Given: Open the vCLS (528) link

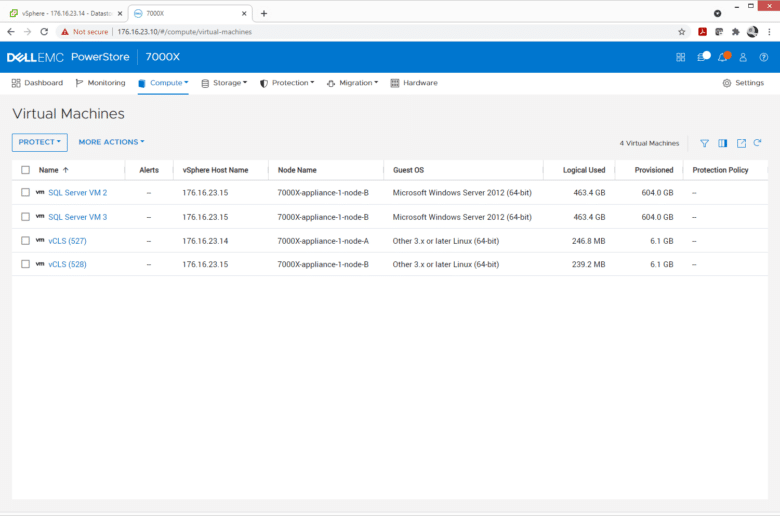Looking at the screenshot, I should (67, 264).
